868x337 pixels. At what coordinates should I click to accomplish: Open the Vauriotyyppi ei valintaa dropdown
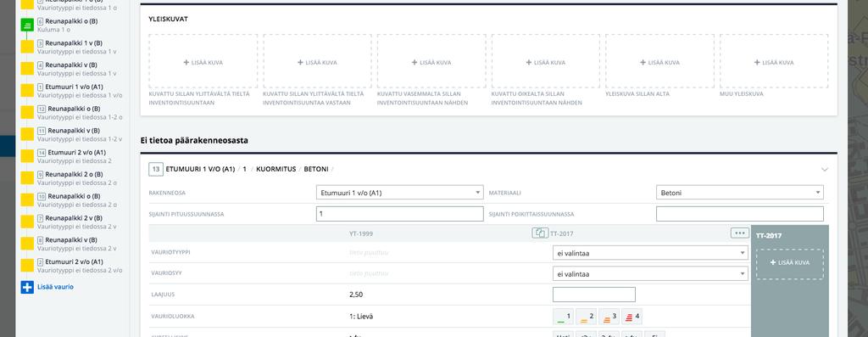(650, 253)
